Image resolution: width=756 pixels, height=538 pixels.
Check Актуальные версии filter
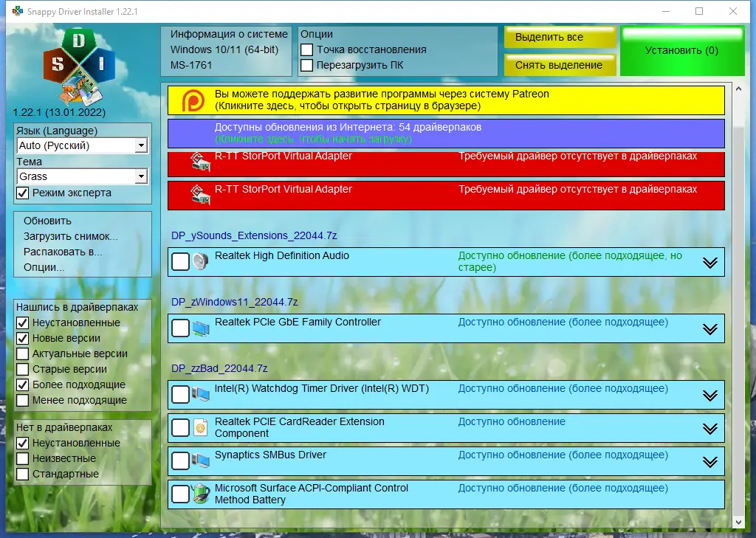click(x=23, y=354)
